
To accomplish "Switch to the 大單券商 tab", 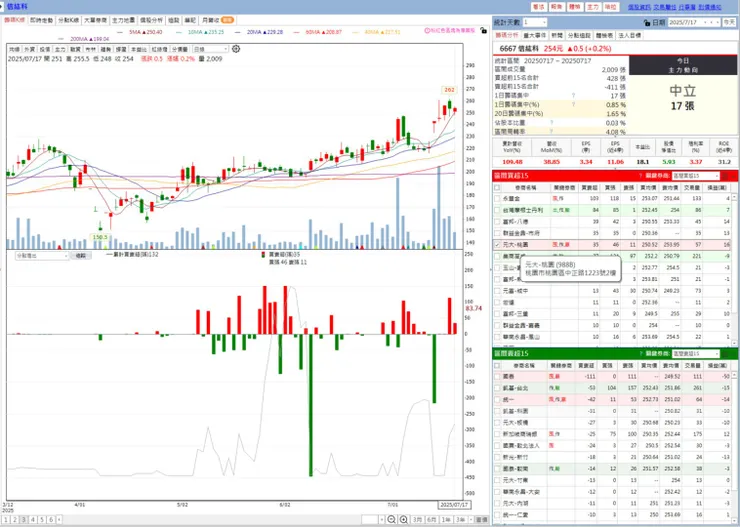I will pyautogui.click(x=95, y=20).
